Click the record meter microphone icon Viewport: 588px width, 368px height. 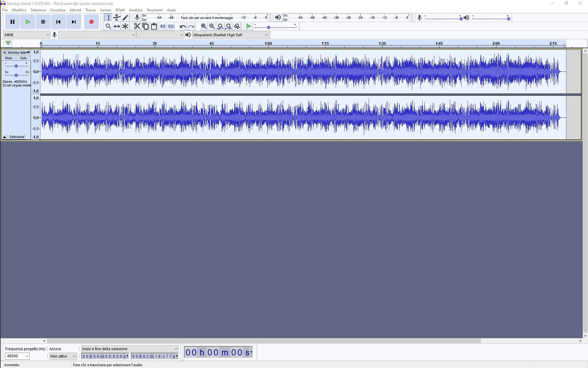click(x=137, y=17)
